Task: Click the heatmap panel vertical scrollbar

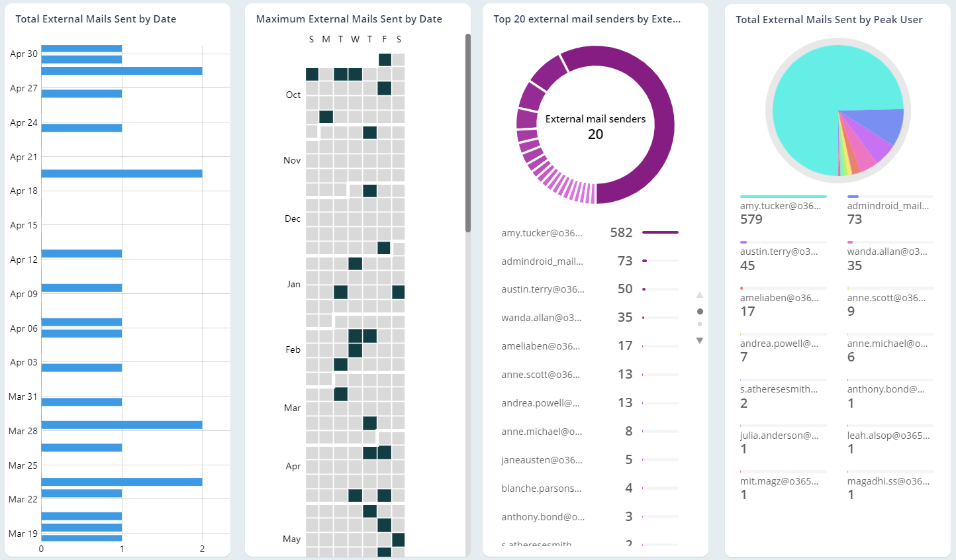Action: coord(467,132)
